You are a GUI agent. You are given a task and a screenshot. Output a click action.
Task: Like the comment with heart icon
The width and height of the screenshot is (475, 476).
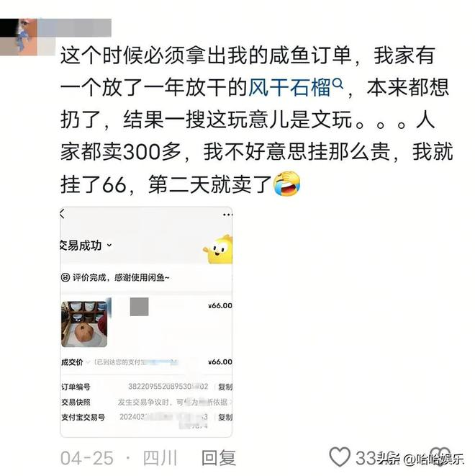[340, 457]
